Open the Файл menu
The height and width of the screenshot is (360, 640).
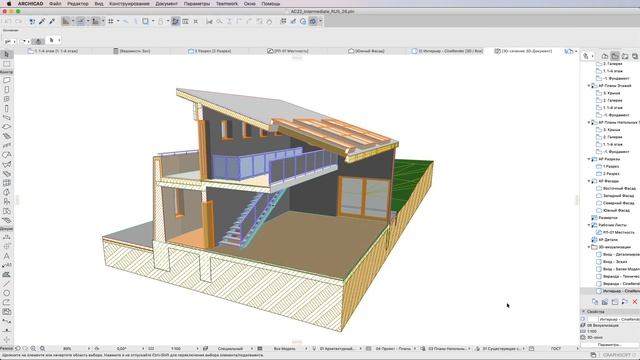click(55, 4)
